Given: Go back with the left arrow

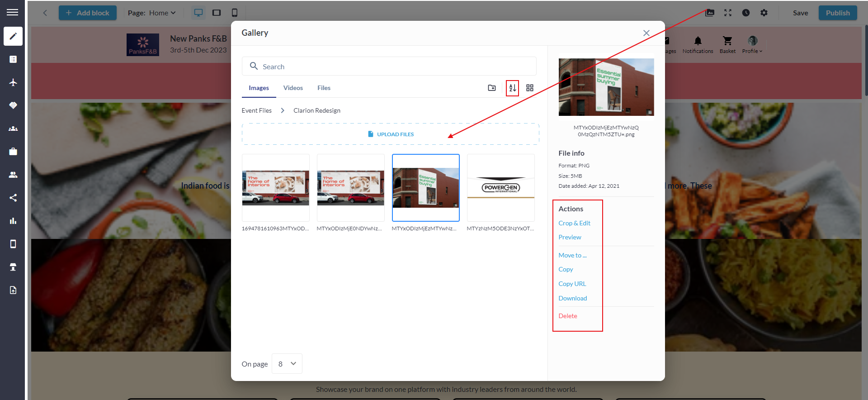Looking at the screenshot, I should [x=45, y=13].
